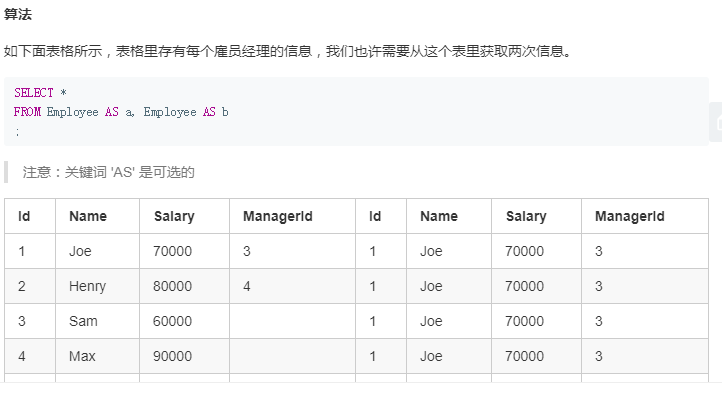Select the Max name cell
The image size is (722, 393).
click(x=98, y=356)
